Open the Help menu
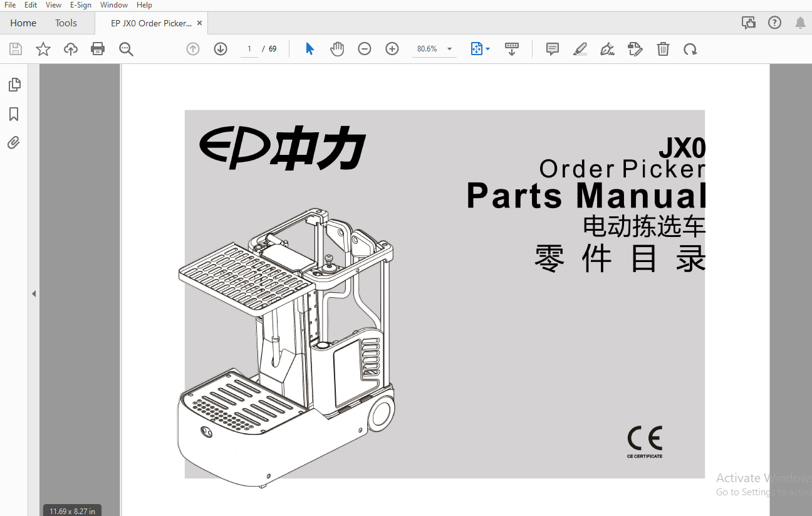The height and width of the screenshot is (516, 812). click(144, 5)
